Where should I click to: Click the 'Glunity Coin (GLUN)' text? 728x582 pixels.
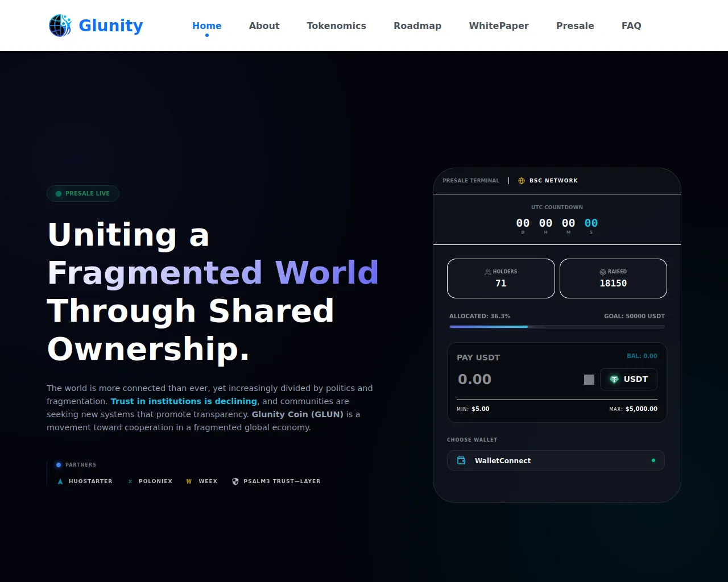[x=297, y=414]
